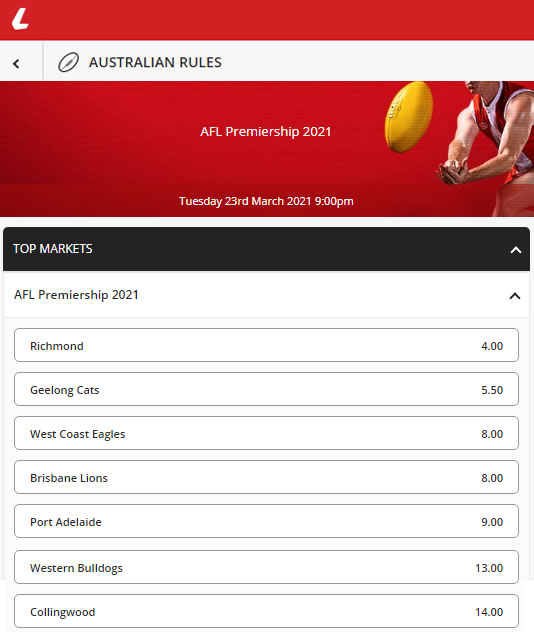534x634 pixels.
Task: Select Richmond at odds 4.00
Action: tap(266, 345)
